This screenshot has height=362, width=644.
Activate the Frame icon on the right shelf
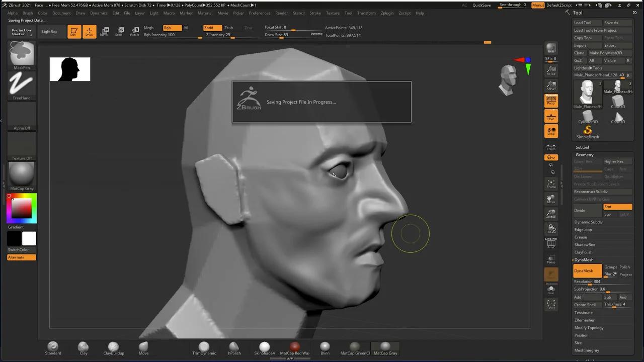[551, 184]
